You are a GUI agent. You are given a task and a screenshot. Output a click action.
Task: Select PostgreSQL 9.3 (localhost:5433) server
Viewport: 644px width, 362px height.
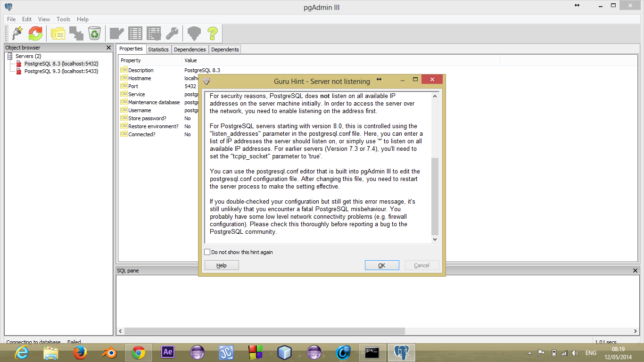(61, 71)
